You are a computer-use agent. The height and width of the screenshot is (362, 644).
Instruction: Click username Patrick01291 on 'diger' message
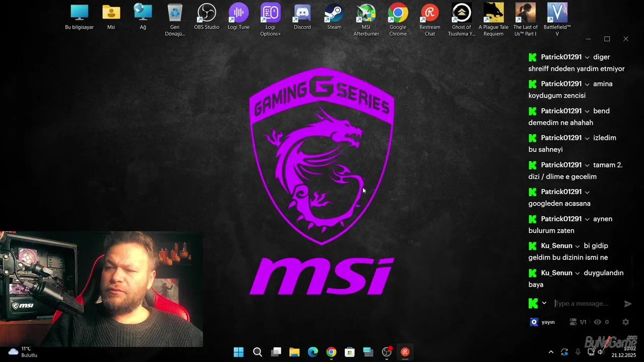click(561, 57)
